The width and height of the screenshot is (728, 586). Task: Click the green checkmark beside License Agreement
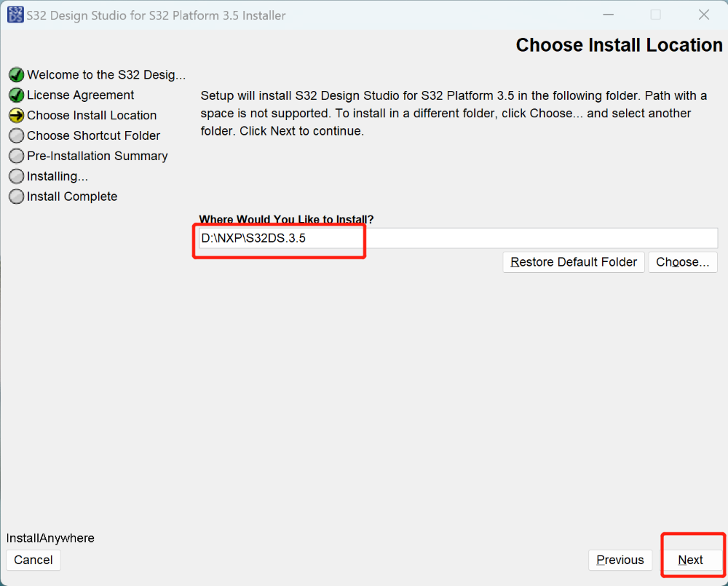click(16, 95)
